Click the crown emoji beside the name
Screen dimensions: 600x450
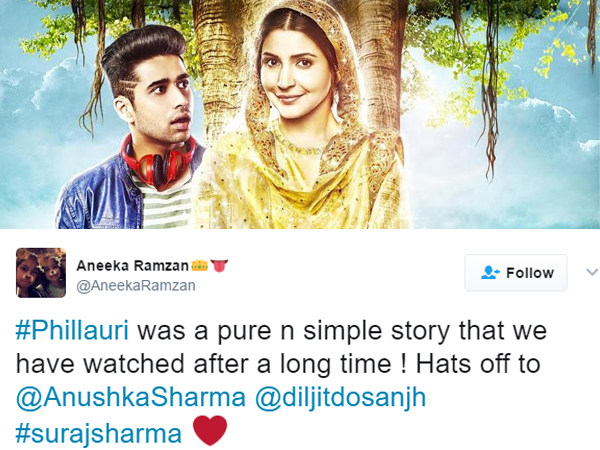[199, 265]
